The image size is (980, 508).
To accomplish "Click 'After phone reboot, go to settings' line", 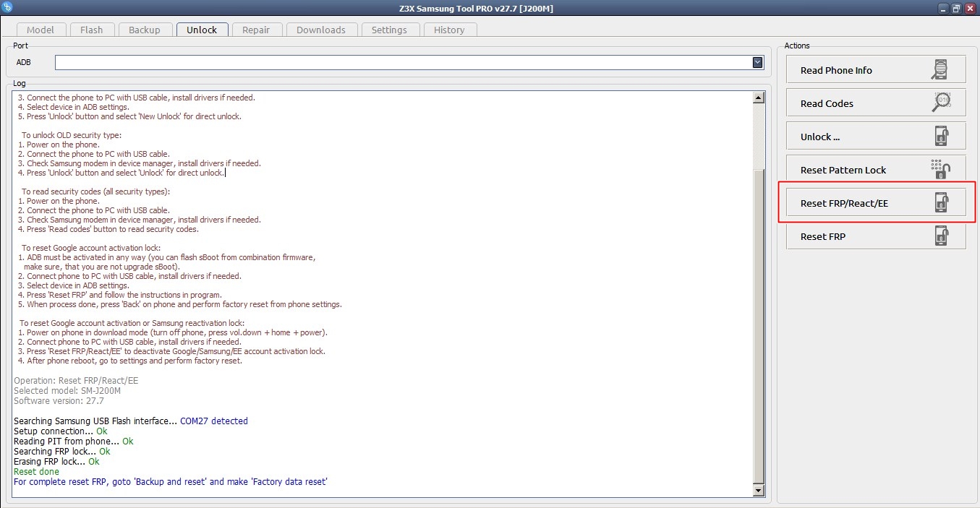I will [x=130, y=361].
